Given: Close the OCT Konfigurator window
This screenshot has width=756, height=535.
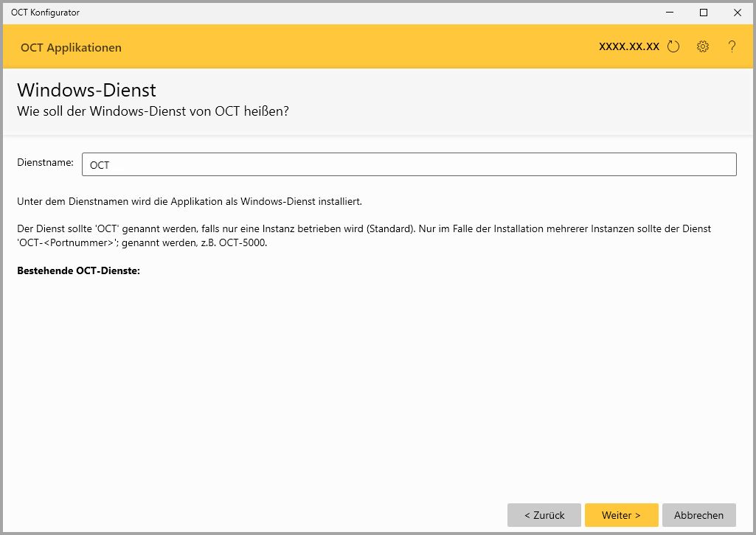Looking at the screenshot, I should click(x=737, y=13).
